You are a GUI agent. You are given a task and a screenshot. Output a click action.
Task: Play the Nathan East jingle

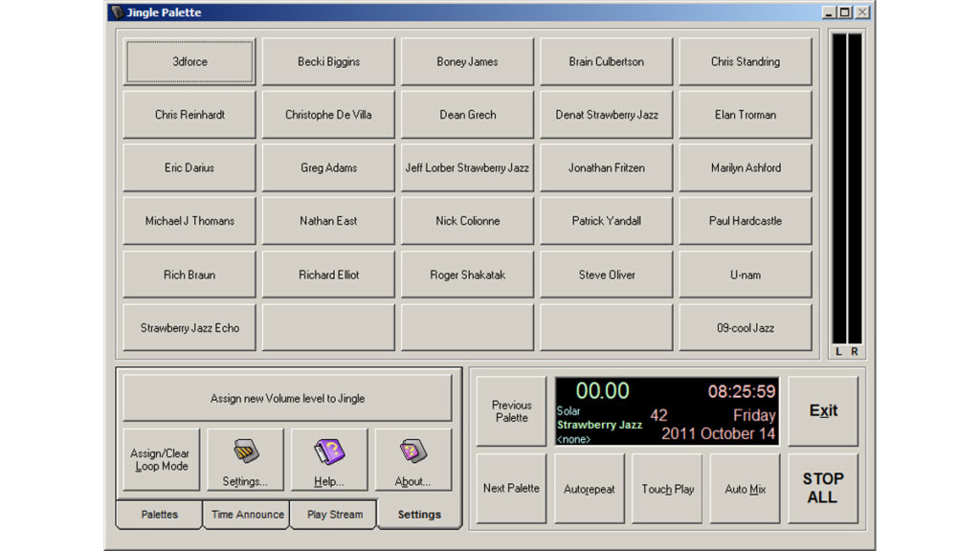[328, 221]
